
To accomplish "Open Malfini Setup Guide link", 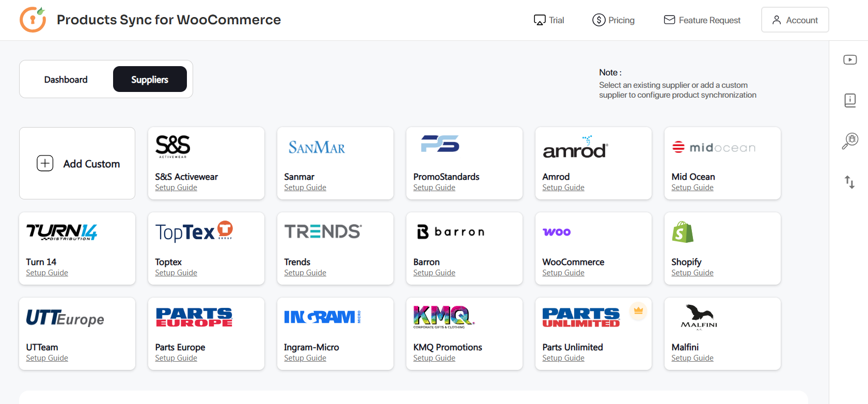I will [x=692, y=358].
